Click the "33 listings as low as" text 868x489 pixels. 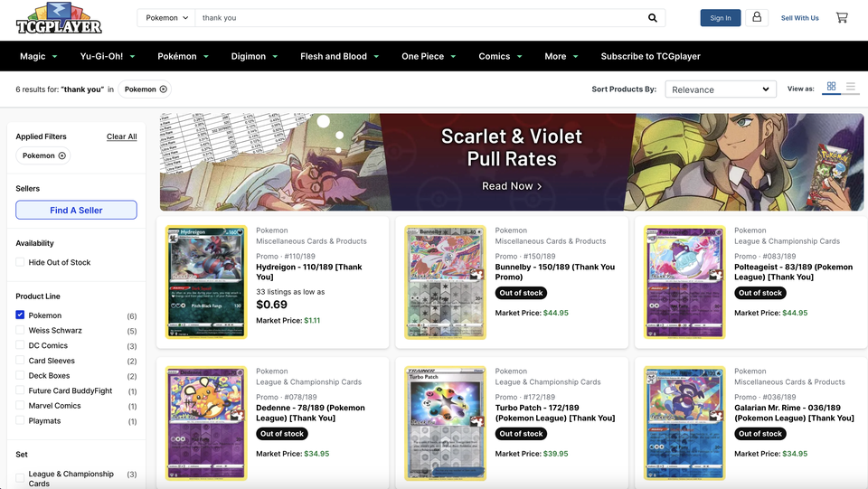coord(290,292)
